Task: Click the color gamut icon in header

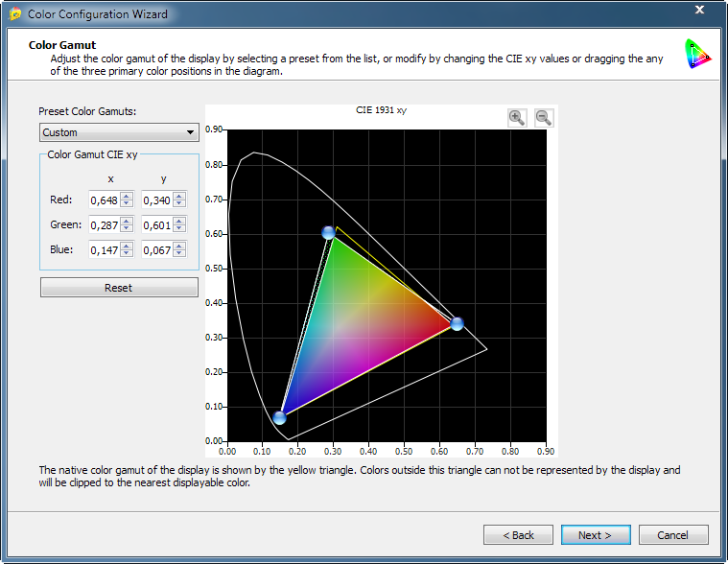Action: point(697,55)
